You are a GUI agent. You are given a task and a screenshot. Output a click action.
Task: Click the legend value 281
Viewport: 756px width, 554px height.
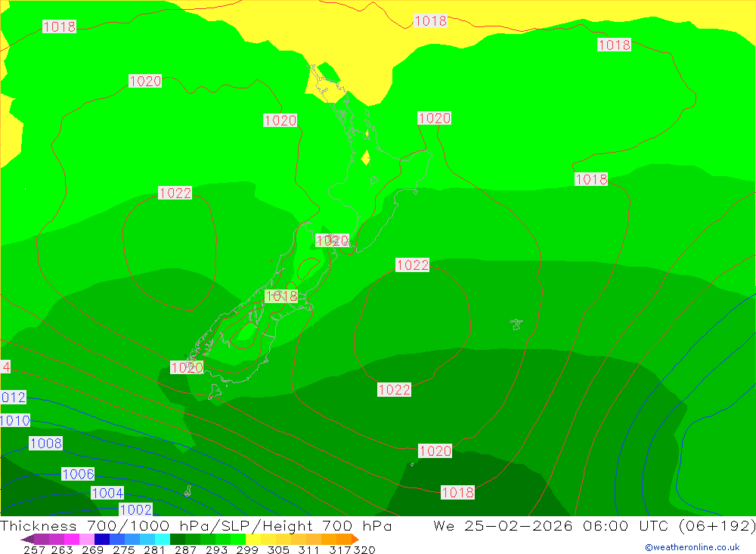point(154,549)
